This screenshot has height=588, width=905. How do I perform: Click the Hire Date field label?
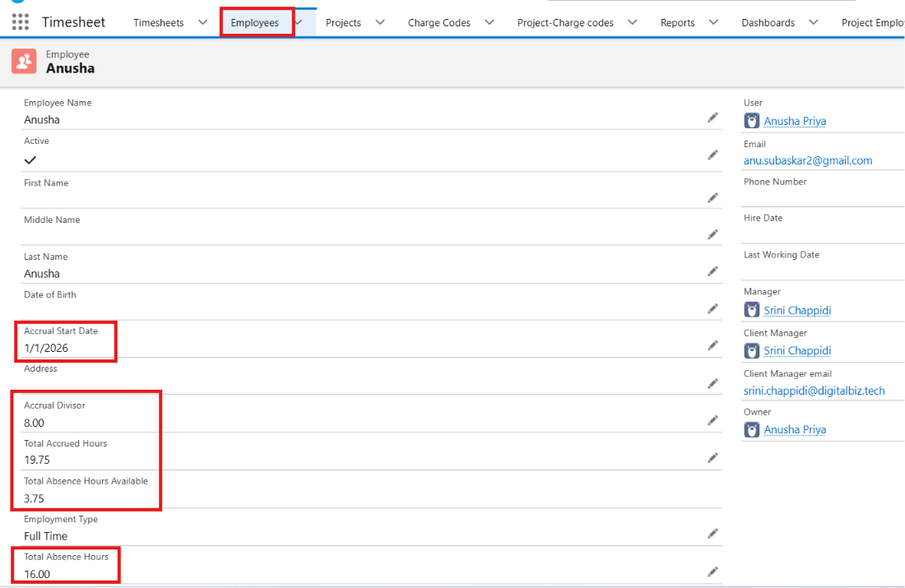tap(763, 218)
